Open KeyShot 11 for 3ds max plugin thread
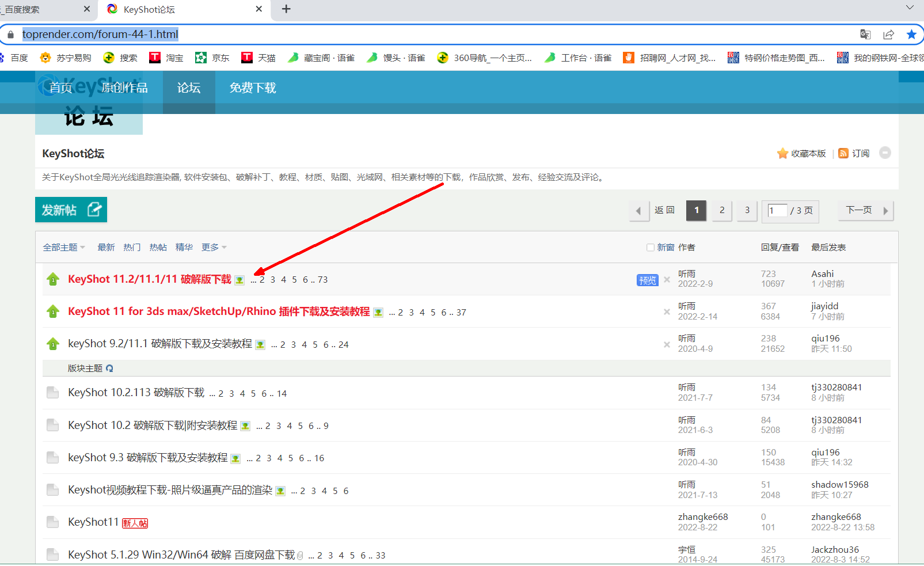The height and width of the screenshot is (566, 924). pyautogui.click(x=219, y=312)
